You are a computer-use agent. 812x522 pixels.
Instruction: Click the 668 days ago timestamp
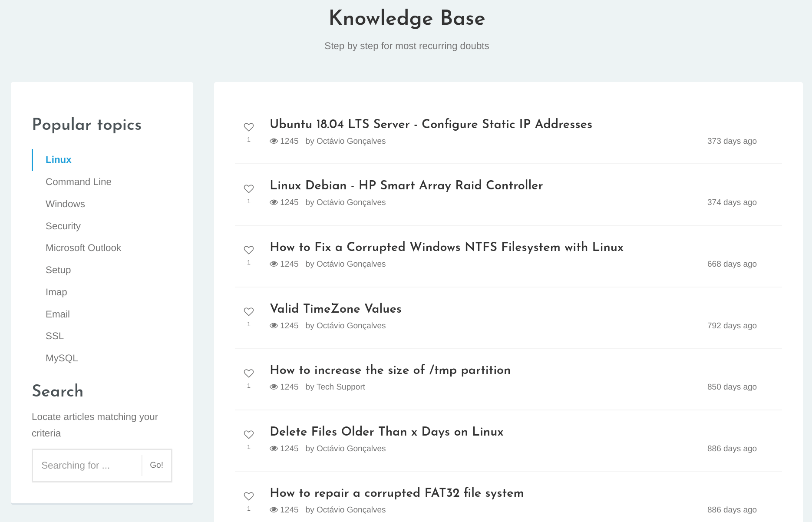pyautogui.click(x=732, y=264)
